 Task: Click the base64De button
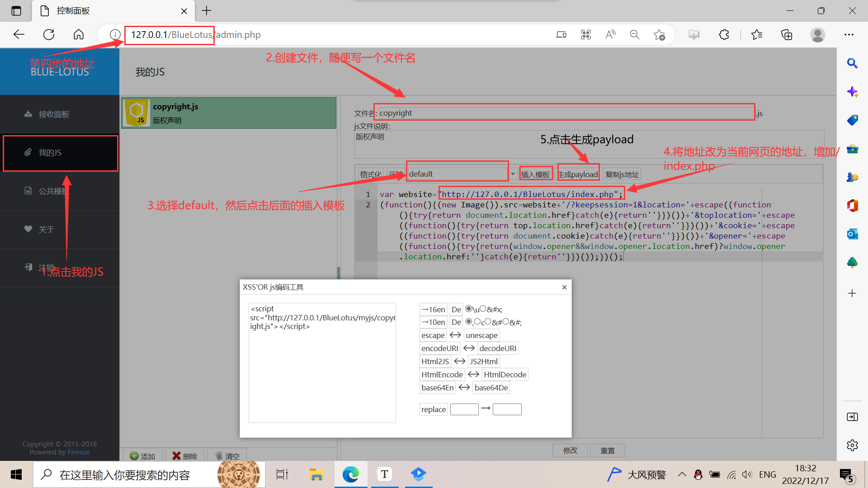click(x=491, y=388)
